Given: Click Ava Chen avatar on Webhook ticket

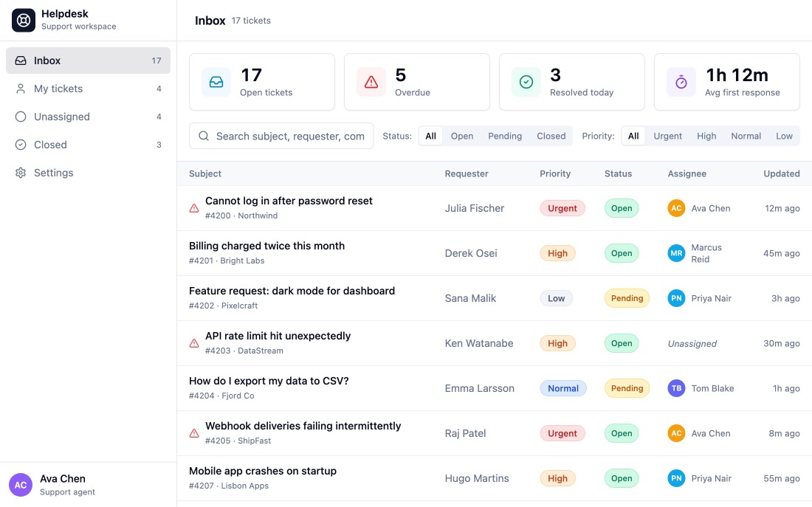Looking at the screenshot, I should click(676, 433).
